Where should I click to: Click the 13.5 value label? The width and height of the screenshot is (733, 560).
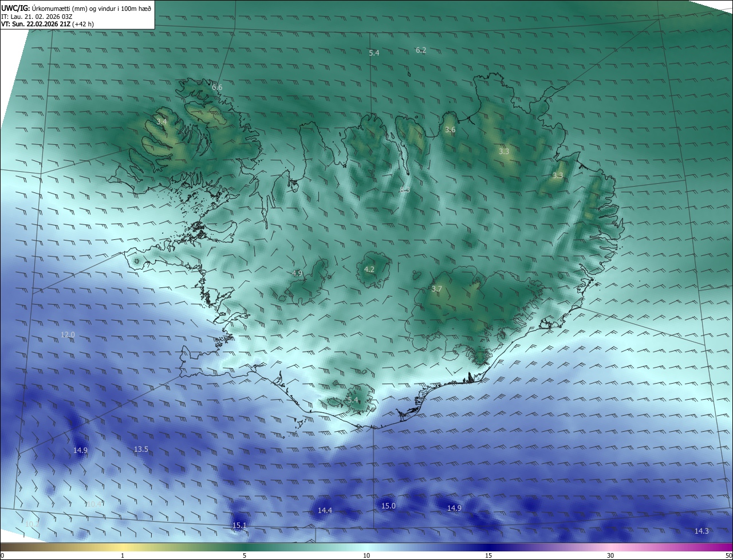141,449
